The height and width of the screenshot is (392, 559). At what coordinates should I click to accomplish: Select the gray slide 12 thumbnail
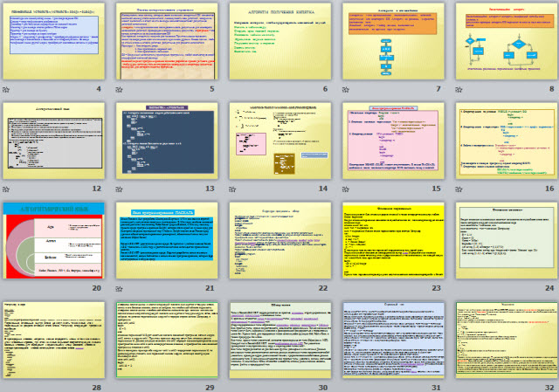53,141
